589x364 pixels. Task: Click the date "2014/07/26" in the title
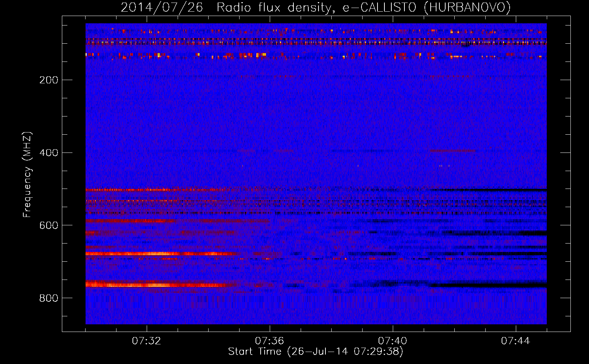(x=162, y=8)
